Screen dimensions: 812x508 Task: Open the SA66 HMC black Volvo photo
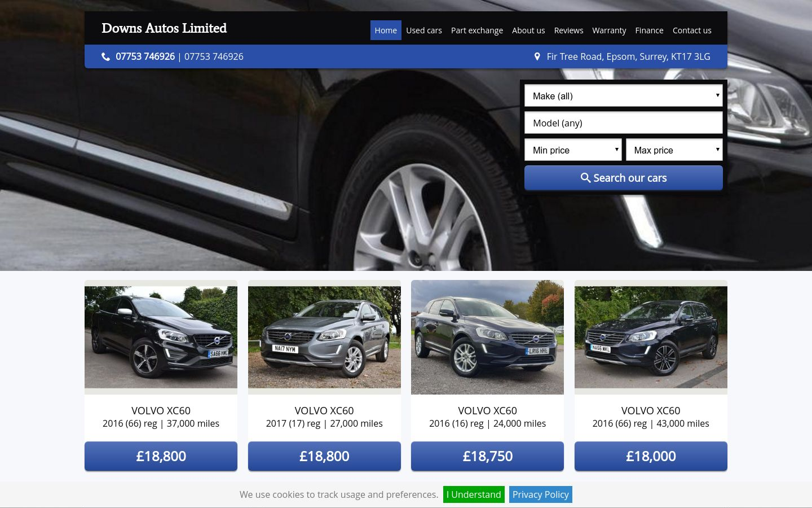[161, 337]
